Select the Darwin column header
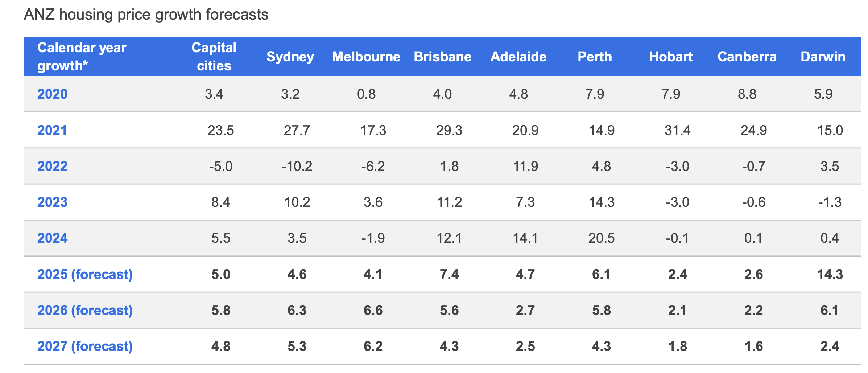868x373 pixels. pyautogui.click(x=823, y=57)
